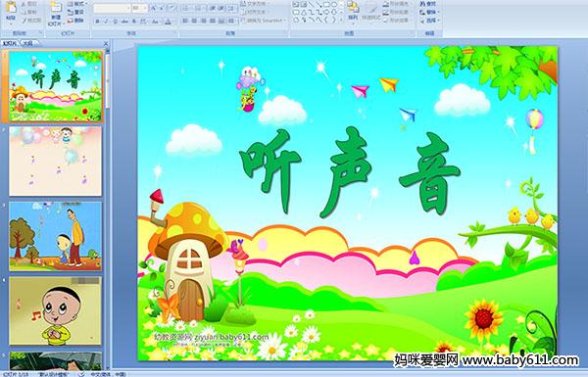Screen dimensions: 588x377
Task: Increase the list indent level
Action: (x=221, y=8)
